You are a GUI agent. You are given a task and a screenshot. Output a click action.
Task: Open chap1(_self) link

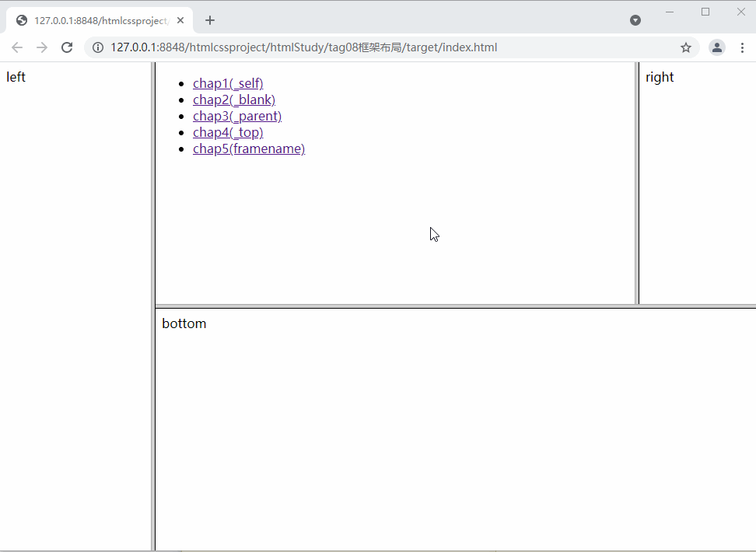pos(228,83)
